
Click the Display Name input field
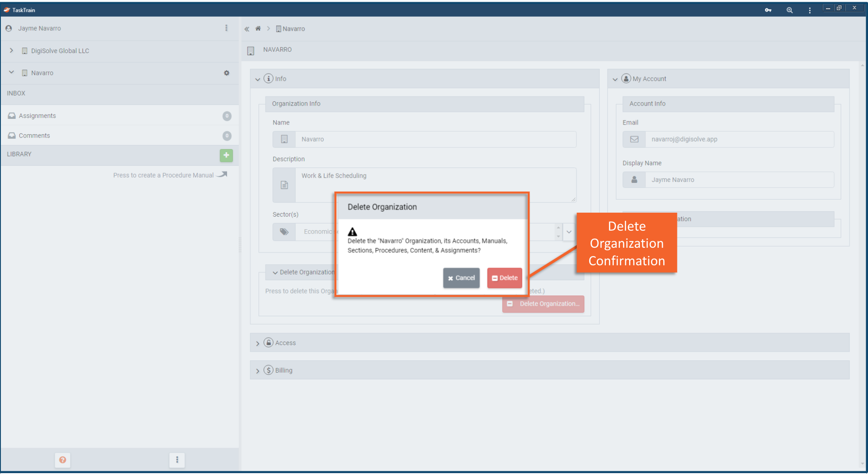pyautogui.click(x=739, y=180)
